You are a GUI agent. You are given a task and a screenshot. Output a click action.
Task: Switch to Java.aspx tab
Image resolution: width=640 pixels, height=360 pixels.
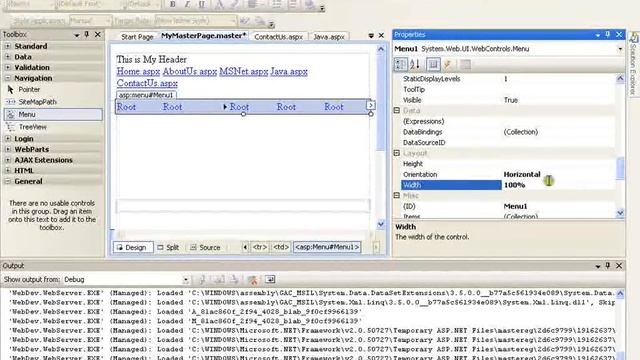tap(329, 37)
